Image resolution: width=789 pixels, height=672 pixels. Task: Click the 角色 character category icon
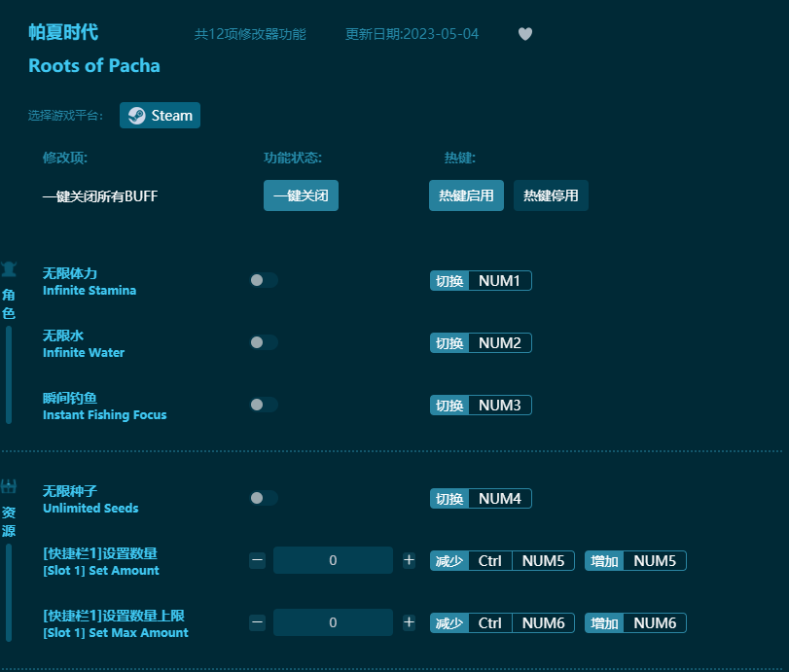(x=9, y=269)
